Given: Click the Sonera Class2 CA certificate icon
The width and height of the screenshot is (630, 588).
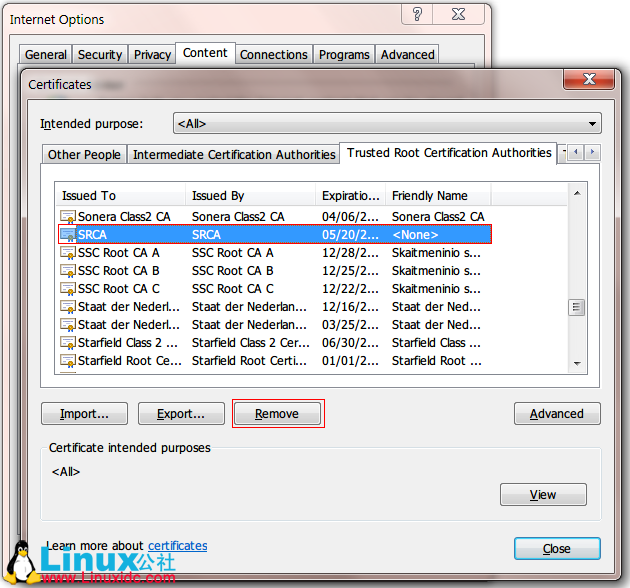Looking at the screenshot, I should [68, 217].
